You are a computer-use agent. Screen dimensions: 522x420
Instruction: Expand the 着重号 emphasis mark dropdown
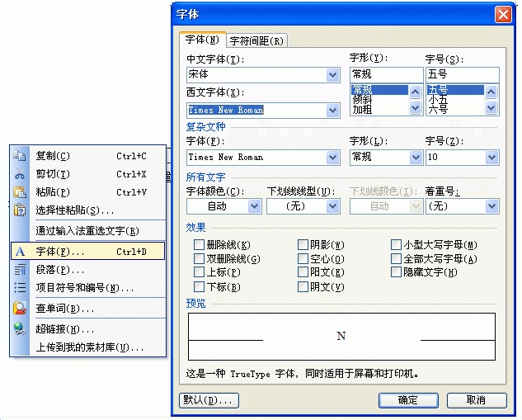[491, 206]
